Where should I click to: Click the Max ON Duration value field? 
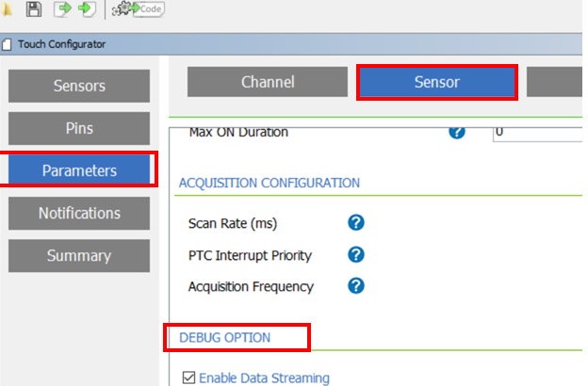click(537, 132)
